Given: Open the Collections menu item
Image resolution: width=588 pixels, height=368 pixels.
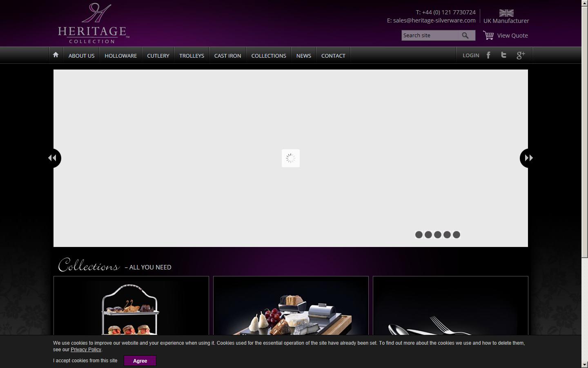Looking at the screenshot, I should [269, 56].
